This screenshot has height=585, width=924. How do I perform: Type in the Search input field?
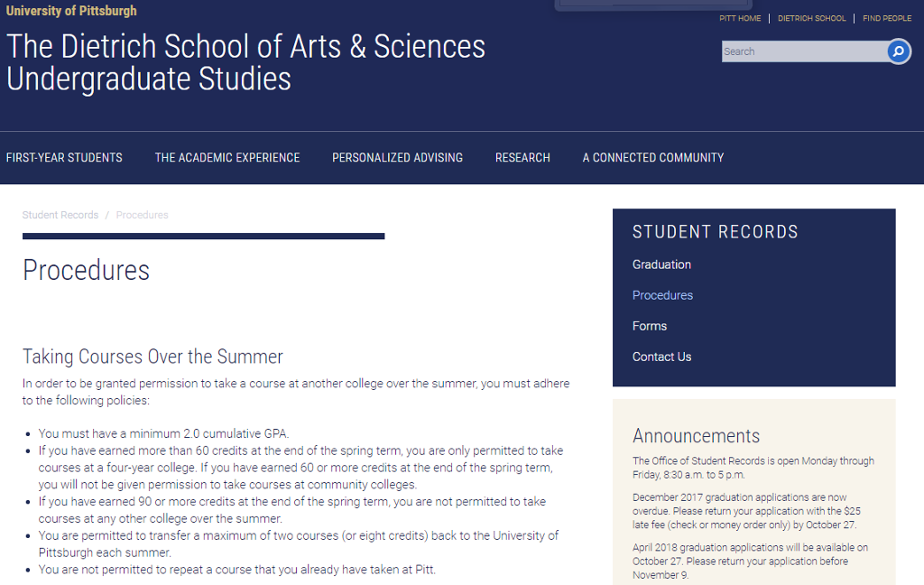803,51
